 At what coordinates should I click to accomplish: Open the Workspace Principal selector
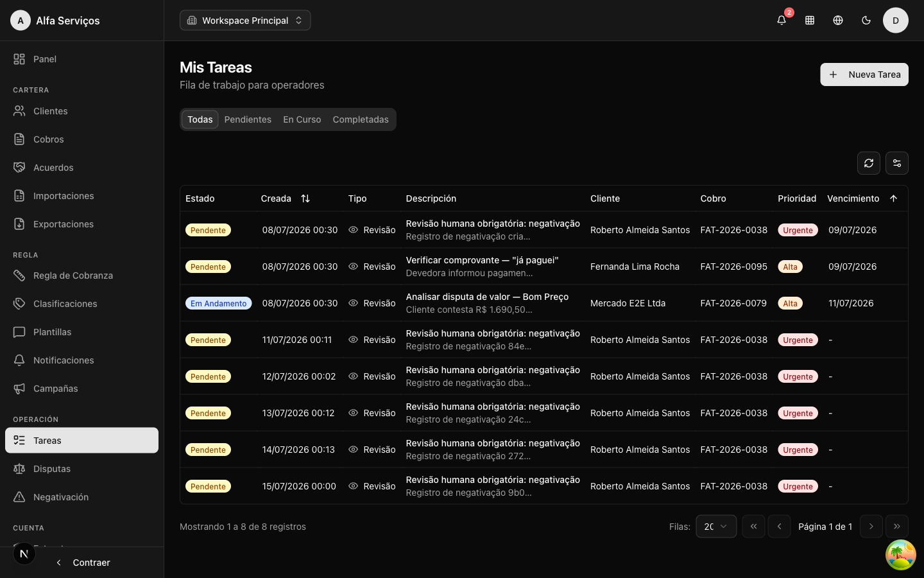(x=245, y=21)
